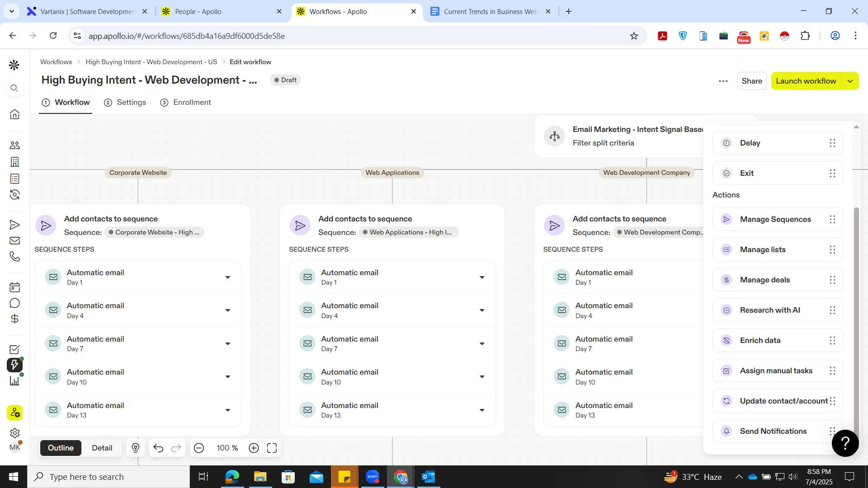Select the Send Notifications action
Screen dimensions: 868x488
[778, 431]
